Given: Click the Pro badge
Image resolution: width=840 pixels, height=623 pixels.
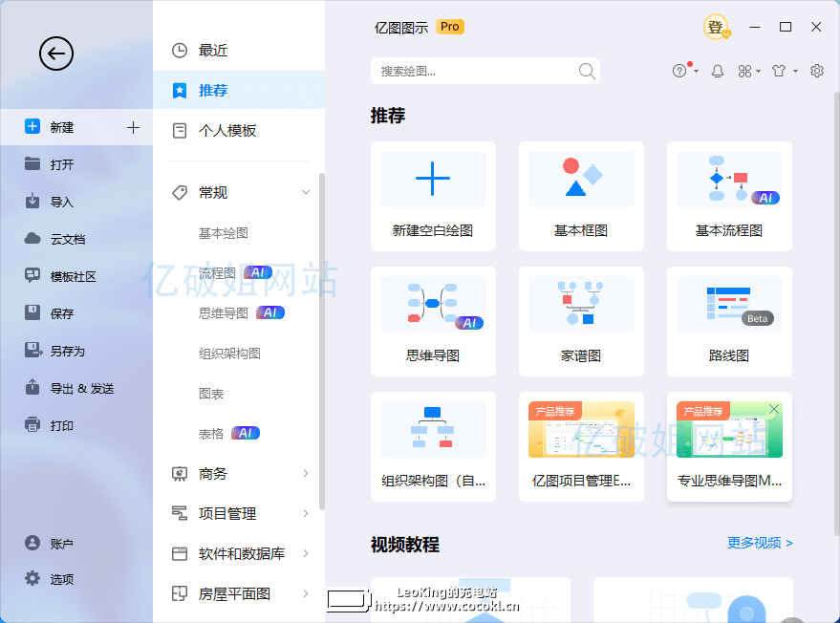Looking at the screenshot, I should point(450,27).
